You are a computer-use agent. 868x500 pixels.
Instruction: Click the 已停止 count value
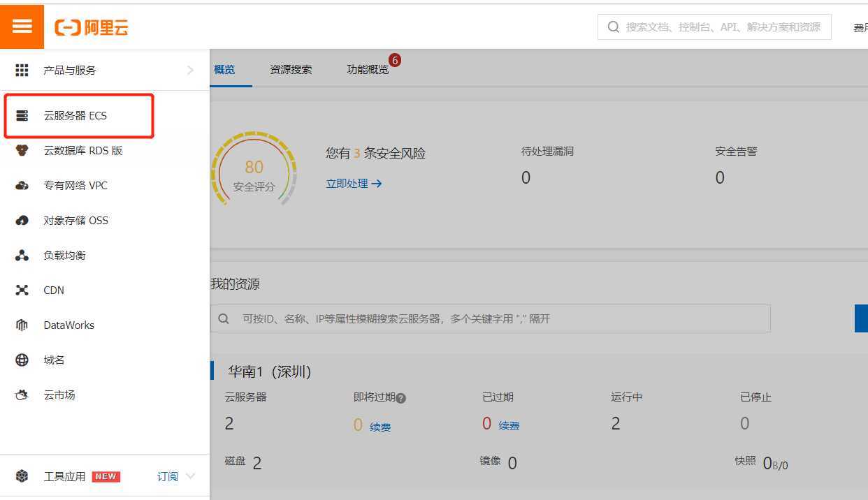coord(744,423)
